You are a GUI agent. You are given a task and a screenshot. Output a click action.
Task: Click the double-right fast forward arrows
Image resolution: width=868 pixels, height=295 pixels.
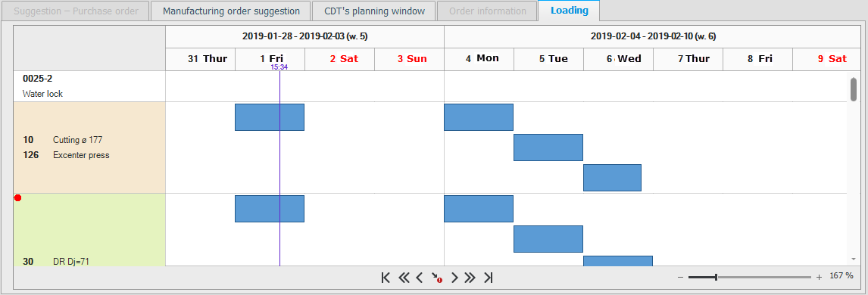click(x=470, y=278)
